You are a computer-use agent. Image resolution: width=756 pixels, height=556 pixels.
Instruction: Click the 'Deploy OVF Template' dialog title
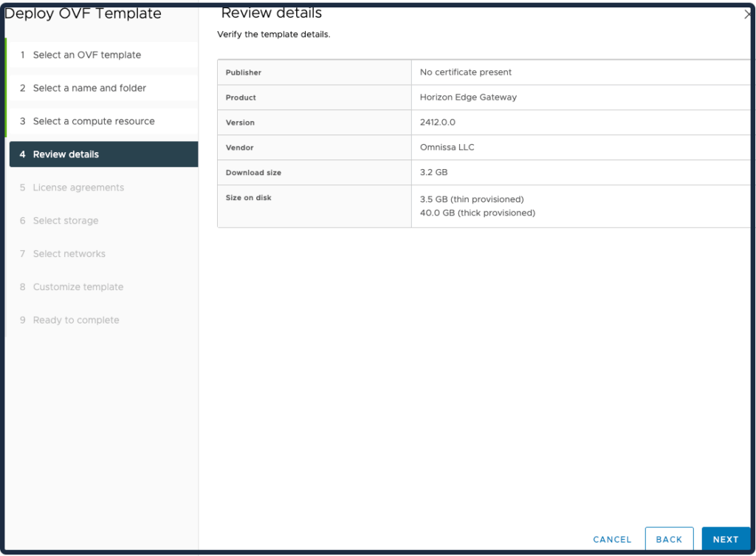(83, 14)
